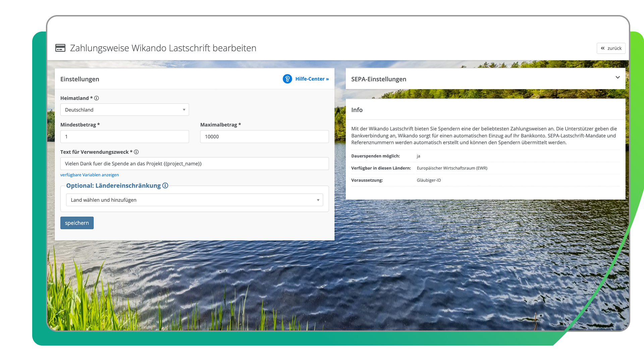Click the Optional: Ländereinschränkung legend text
Screen dimensions: 644x362
point(113,185)
